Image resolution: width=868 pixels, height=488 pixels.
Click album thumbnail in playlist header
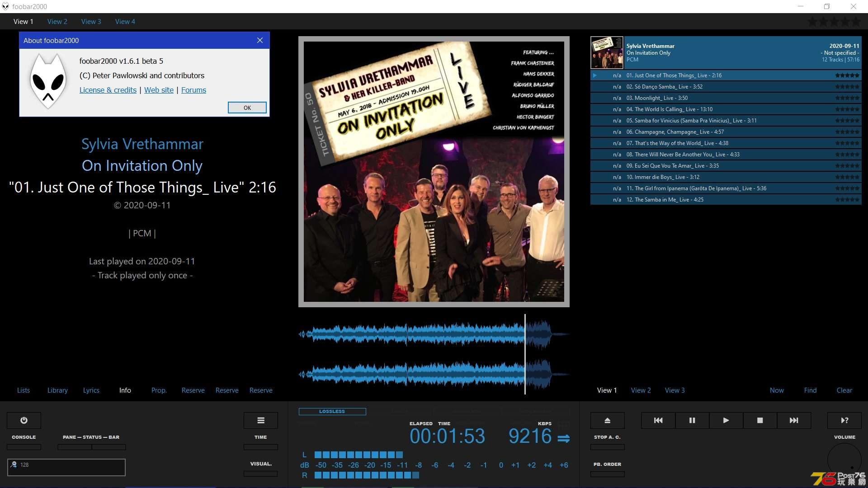(x=607, y=52)
